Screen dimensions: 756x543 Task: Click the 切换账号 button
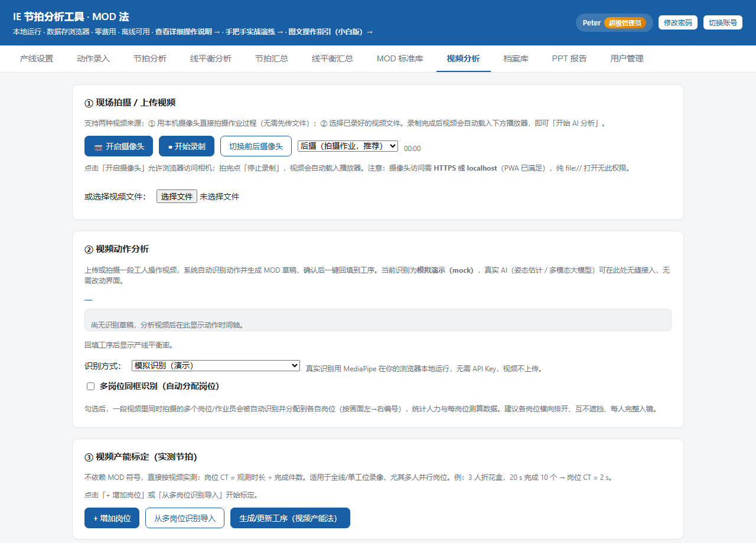point(723,22)
